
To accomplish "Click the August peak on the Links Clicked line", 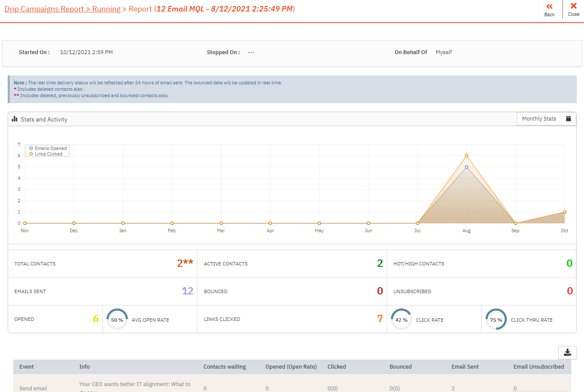I will coord(466,156).
